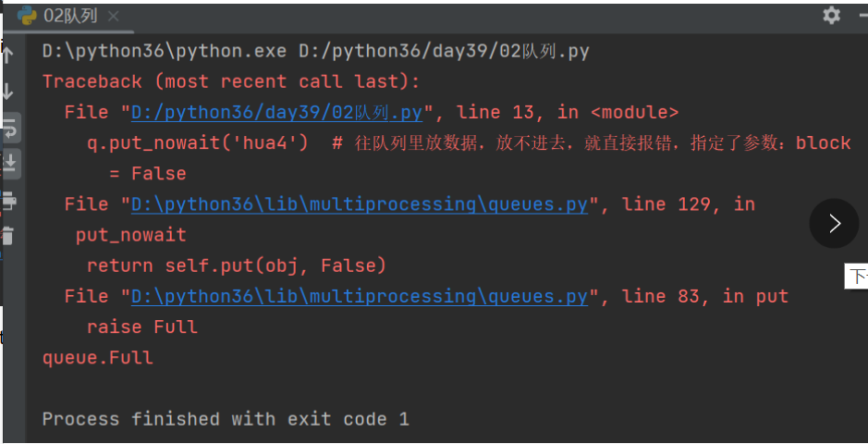Click the 'Traceback (most recent call last)' line
Viewport: 868px width, 444px height.
click(230, 81)
